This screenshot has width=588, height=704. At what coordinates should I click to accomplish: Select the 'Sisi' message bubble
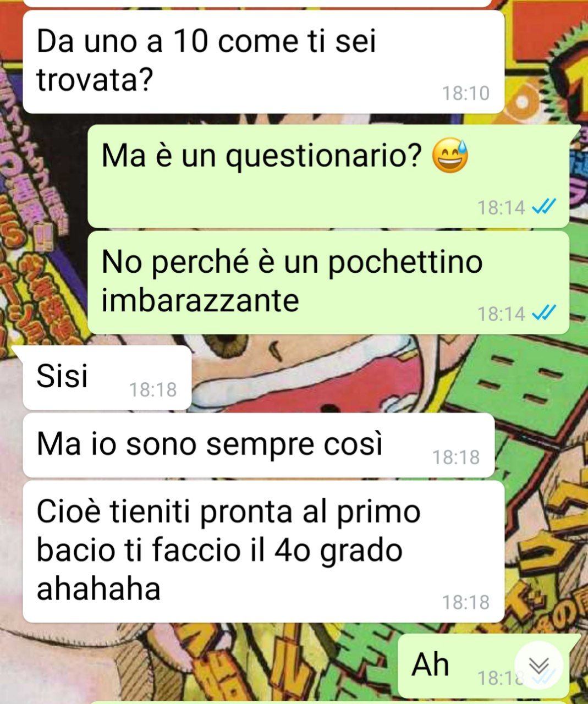(x=107, y=377)
